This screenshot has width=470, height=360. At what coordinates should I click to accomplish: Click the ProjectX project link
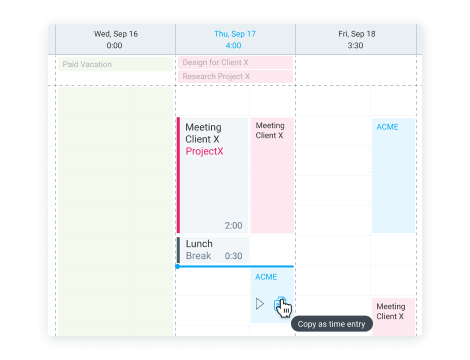204,151
